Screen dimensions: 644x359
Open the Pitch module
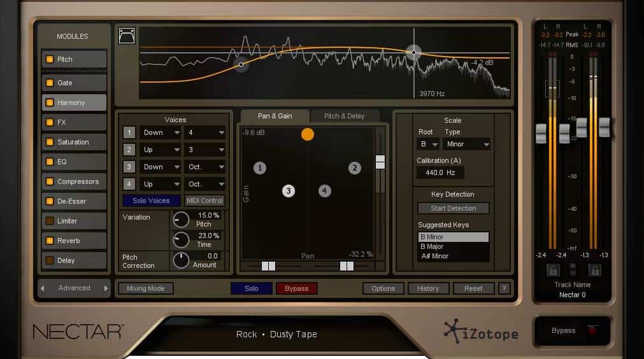(x=75, y=59)
